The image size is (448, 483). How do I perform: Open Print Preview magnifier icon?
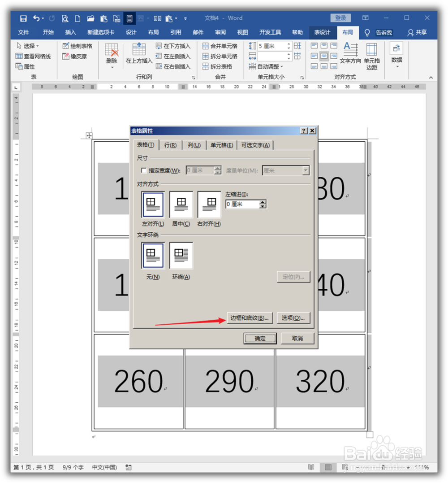pyautogui.click(x=65, y=18)
